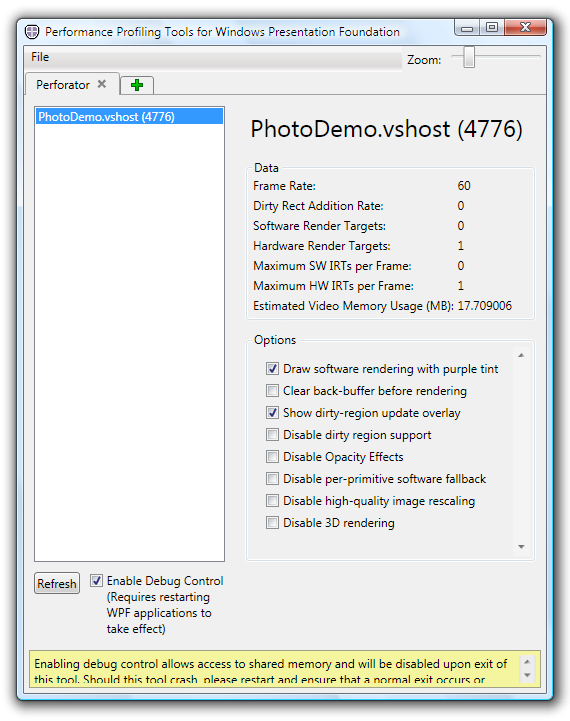Select PhotoDemo.vshost (4776) in process list

click(129, 117)
